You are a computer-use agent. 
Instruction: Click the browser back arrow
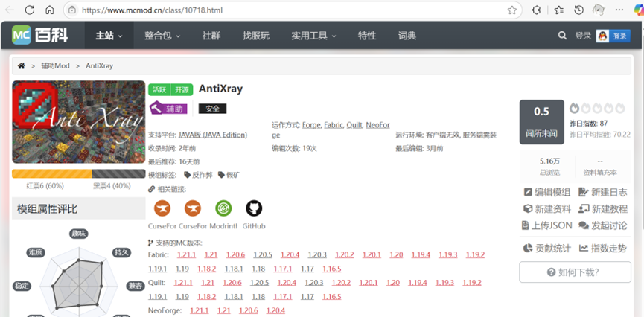(x=10, y=10)
